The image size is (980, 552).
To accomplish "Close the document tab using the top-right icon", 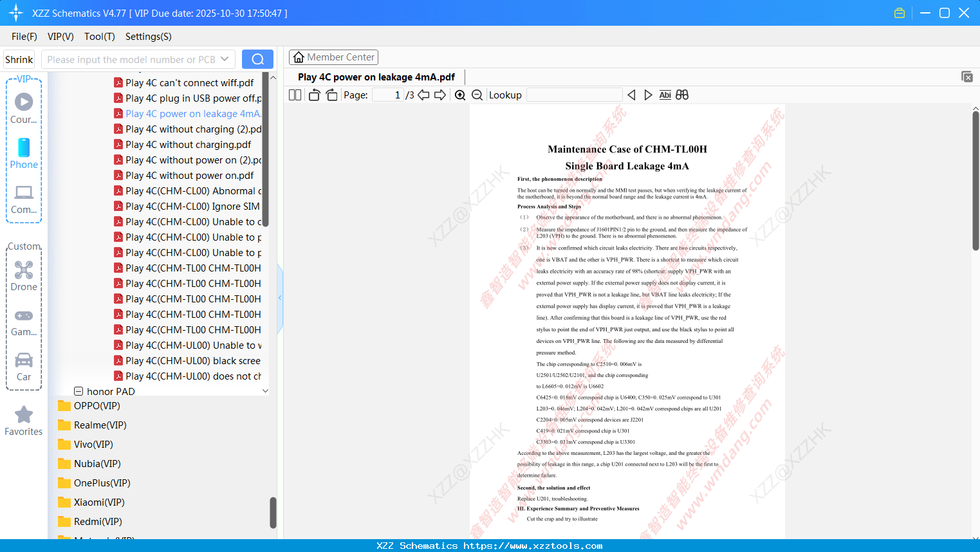I will coord(967,77).
